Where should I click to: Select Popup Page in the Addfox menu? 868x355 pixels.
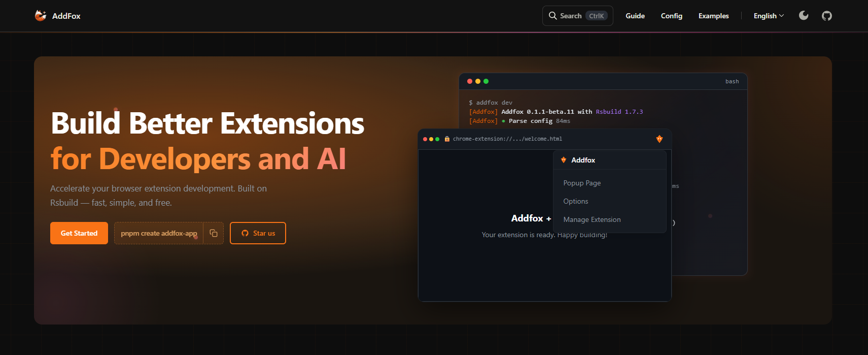582,183
